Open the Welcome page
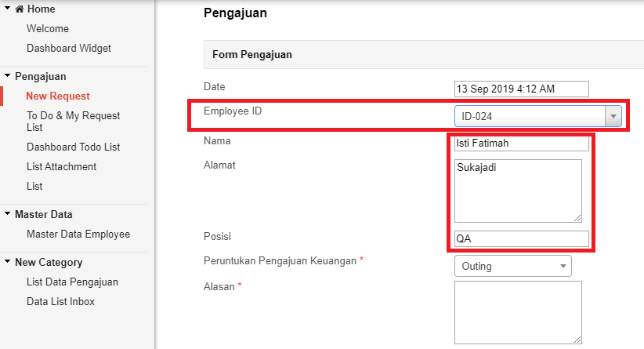 pos(48,29)
